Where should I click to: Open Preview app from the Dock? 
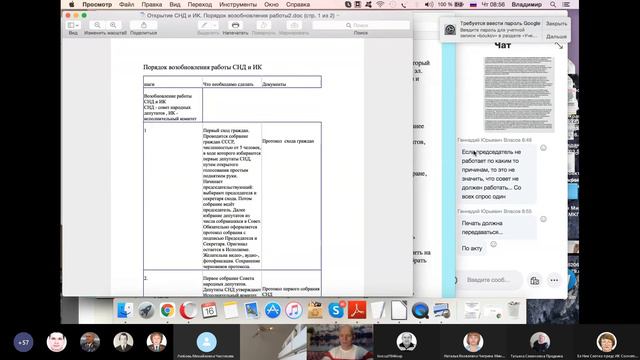click(251, 311)
